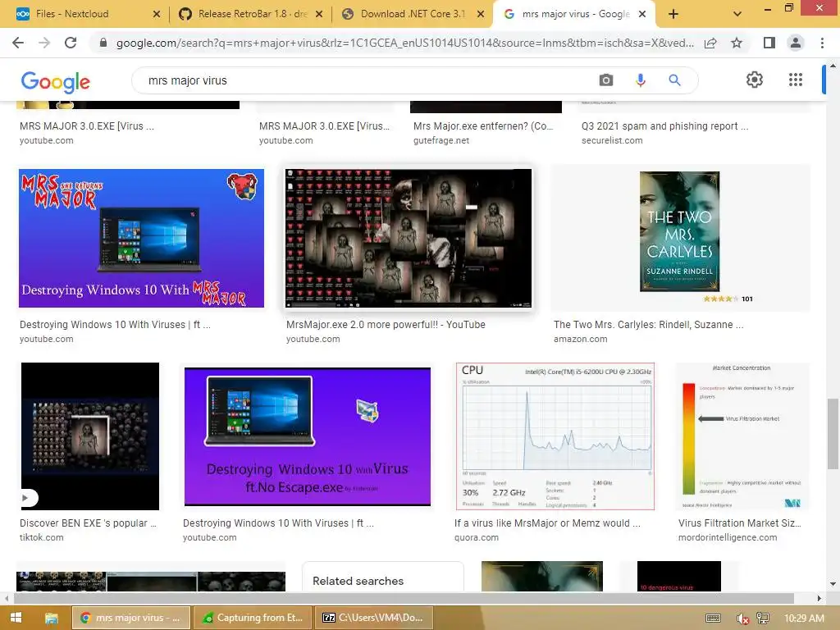
Task: Switch to the Download .NET Core 3.1 tab
Action: coord(413,14)
